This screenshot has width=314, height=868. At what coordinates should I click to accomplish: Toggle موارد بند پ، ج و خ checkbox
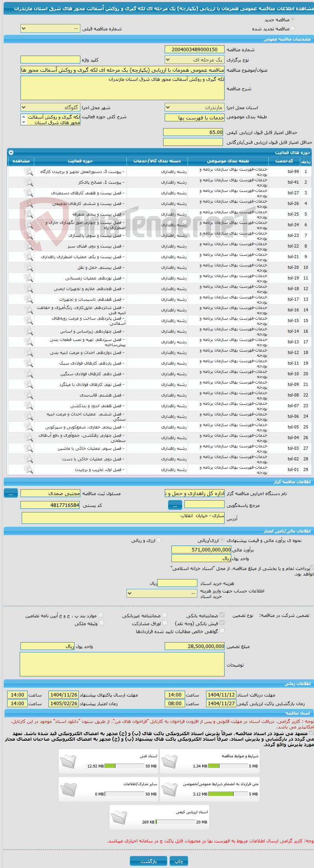[101, 615]
